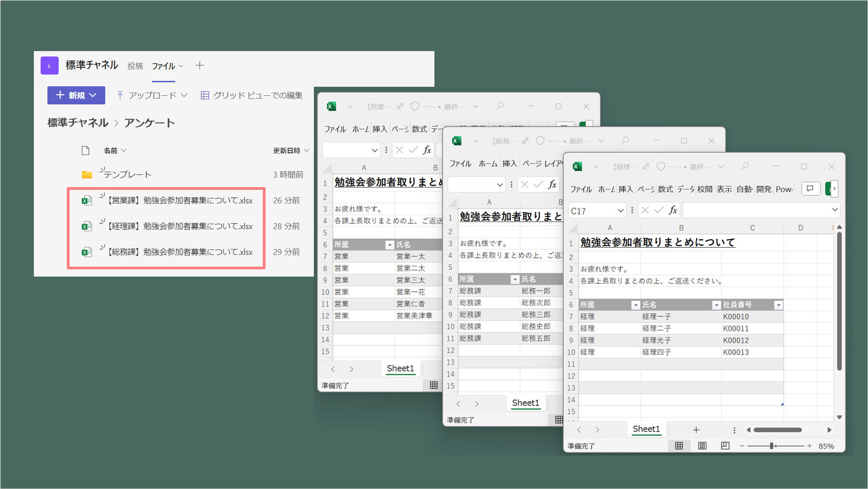Screen dimensions: 868x489
Task: Click the zoom slider handle
Action: pyautogui.click(x=771, y=446)
